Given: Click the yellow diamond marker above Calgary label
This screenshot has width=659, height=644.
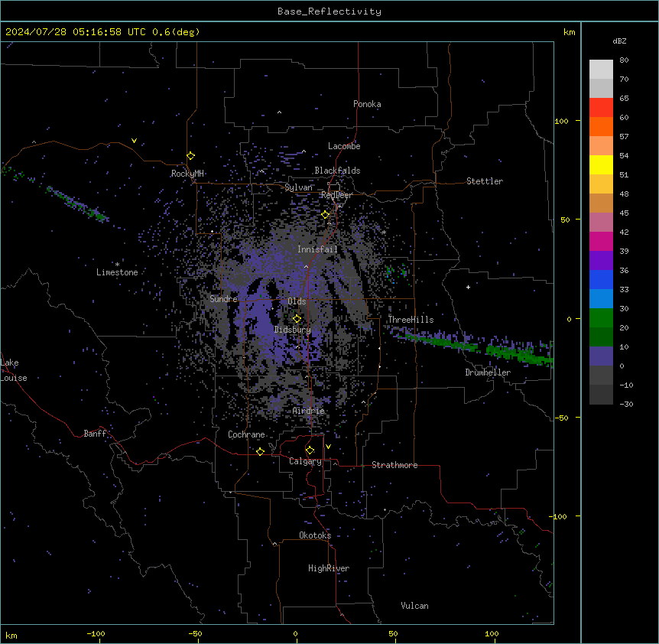Looking at the screenshot, I should click(310, 450).
